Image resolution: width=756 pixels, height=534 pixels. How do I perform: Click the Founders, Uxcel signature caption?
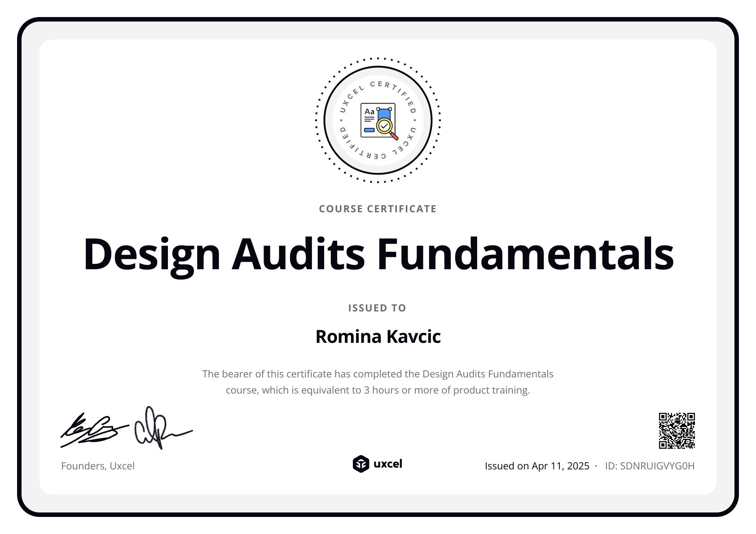[x=98, y=466]
